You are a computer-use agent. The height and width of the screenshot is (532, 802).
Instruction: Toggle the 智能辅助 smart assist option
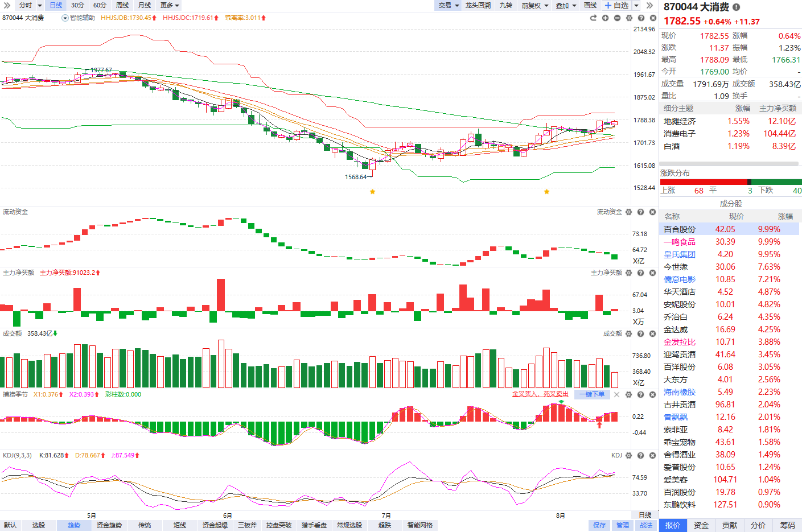79,18
